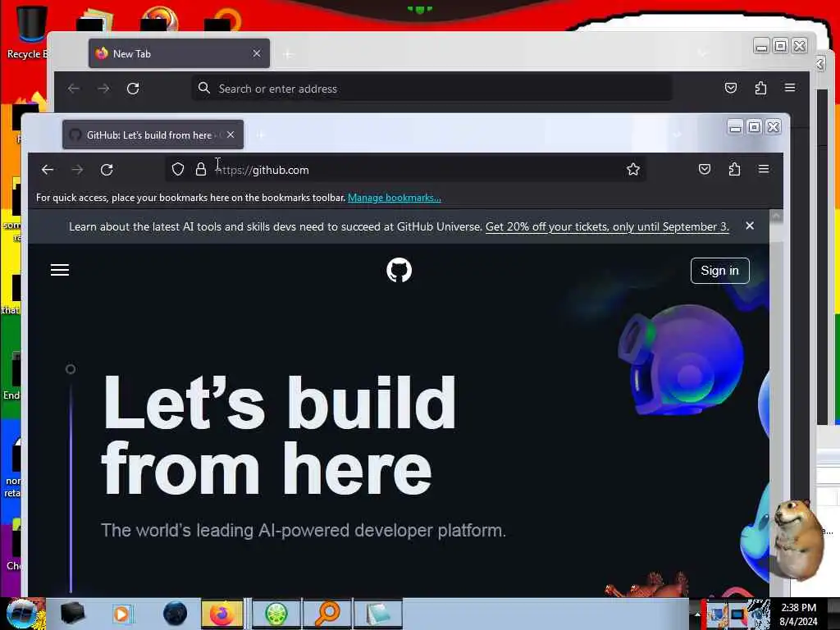Click the GitHub Octocat logo
Image resolution: width=840 pixels, height=630 pixels.
click(x=399, y=270)
